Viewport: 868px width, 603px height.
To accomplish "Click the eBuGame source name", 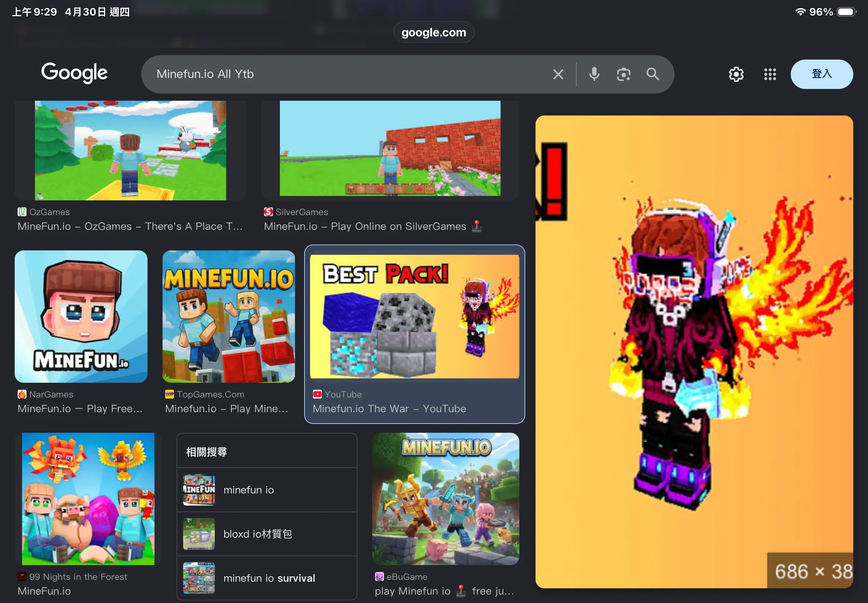I will click(407, 577).
